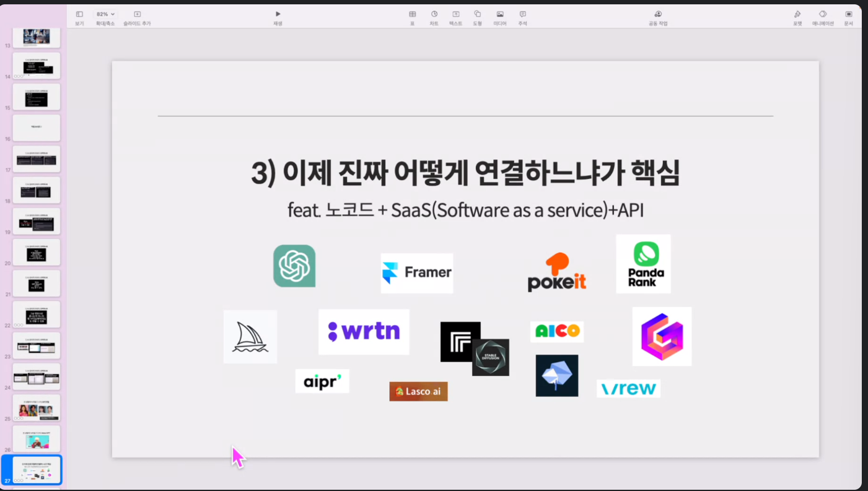Select highlighted slide 27 thumbnail

(37, 470)
